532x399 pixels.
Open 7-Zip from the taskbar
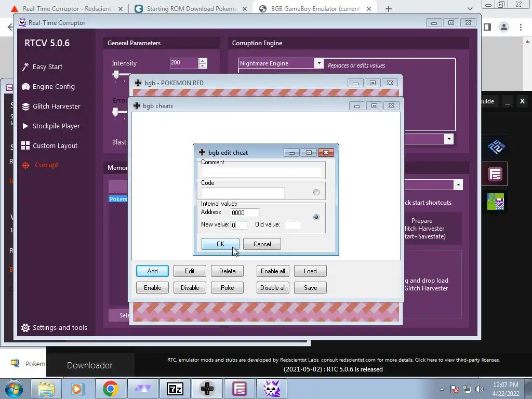point(175,389)
